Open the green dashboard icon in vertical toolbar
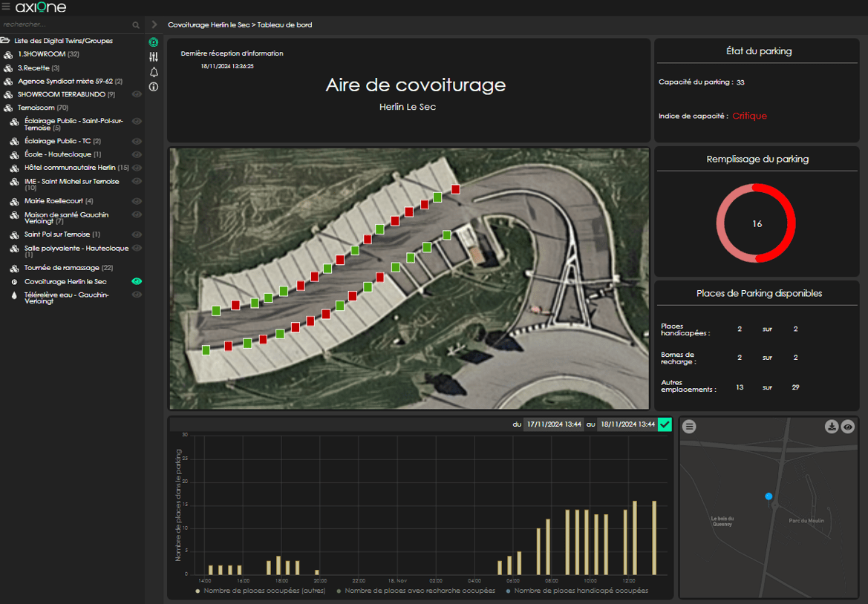 click(154, 42)
